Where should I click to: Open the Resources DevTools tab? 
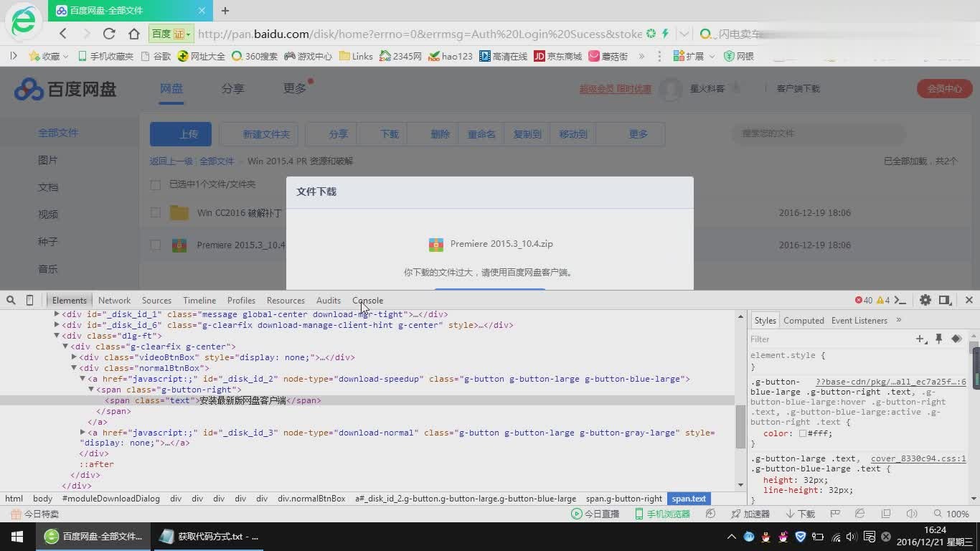coord(286,300)
